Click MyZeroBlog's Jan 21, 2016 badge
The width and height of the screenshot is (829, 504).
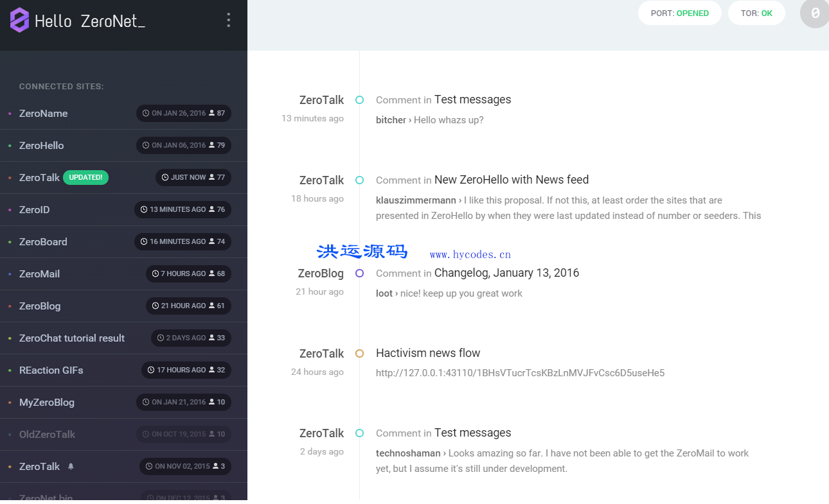click(x=184, y=403)
